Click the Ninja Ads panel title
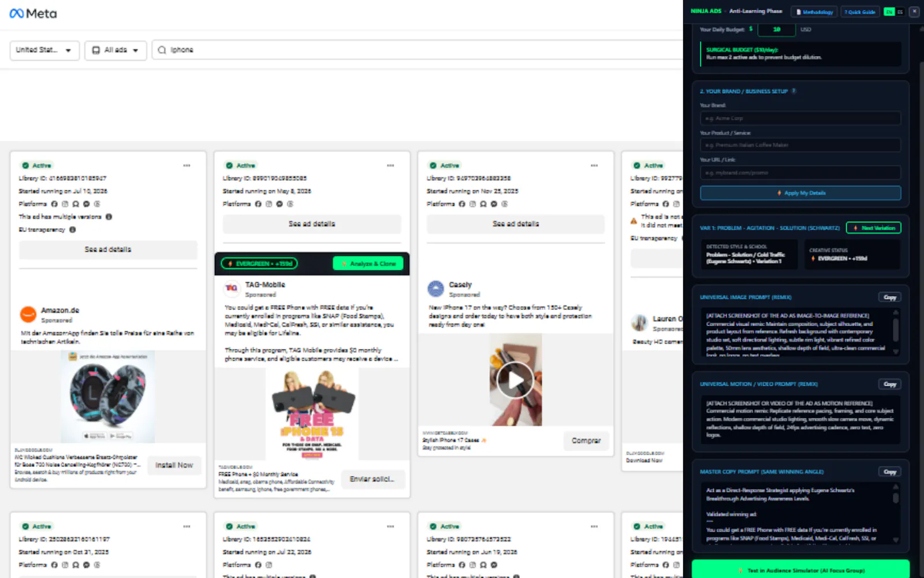Image resolution: width=924 pixels, height=578 pixels. [x=706, y=11]
